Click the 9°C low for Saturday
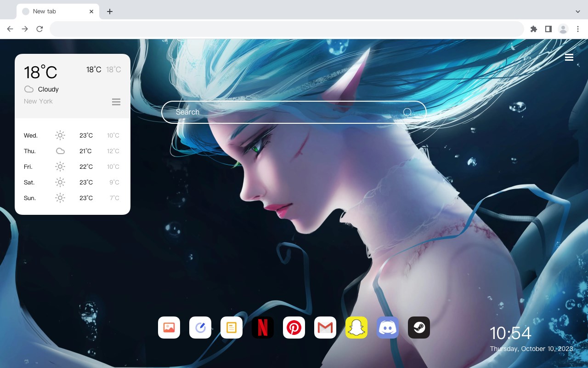The image size is (588, 368). point(114,182)
